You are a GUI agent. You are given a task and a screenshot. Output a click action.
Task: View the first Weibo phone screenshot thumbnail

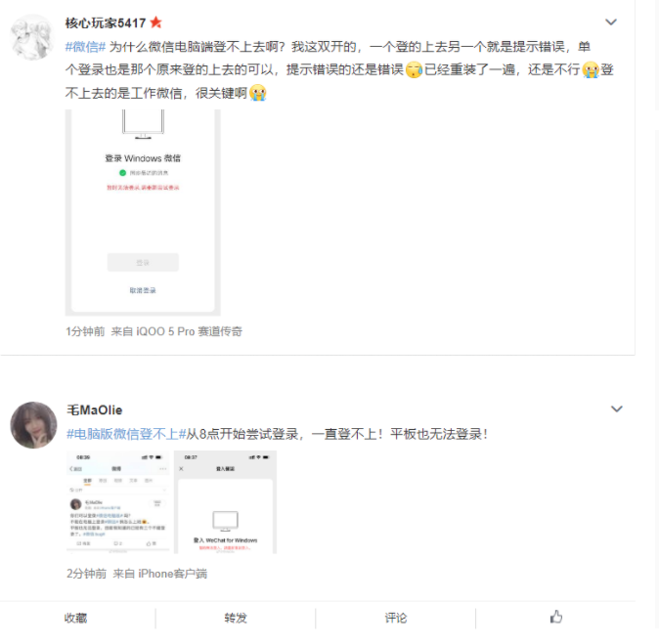118,501
